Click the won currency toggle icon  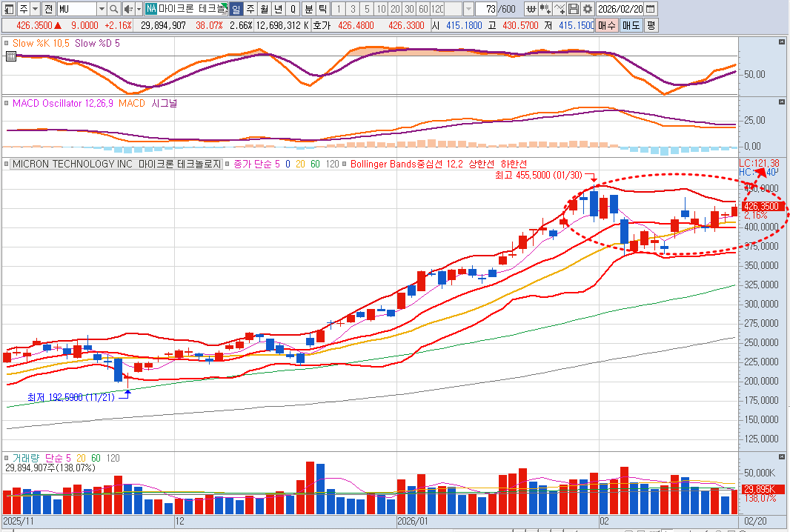[x=531, y=9]
